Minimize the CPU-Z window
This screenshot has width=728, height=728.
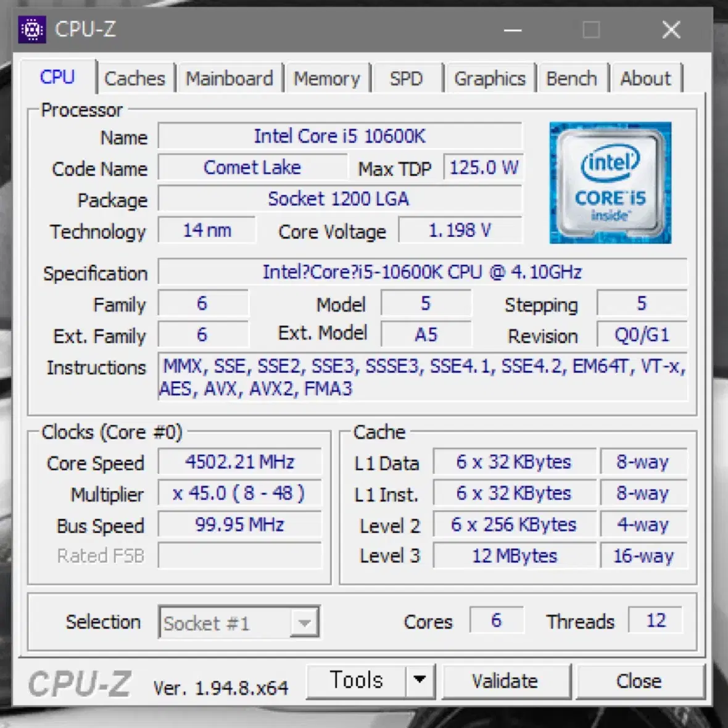(x=513, y=30)
